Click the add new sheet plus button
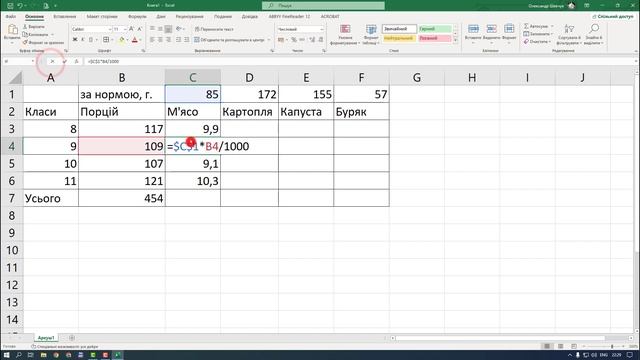The image size is (640, 360). [72, 338]
